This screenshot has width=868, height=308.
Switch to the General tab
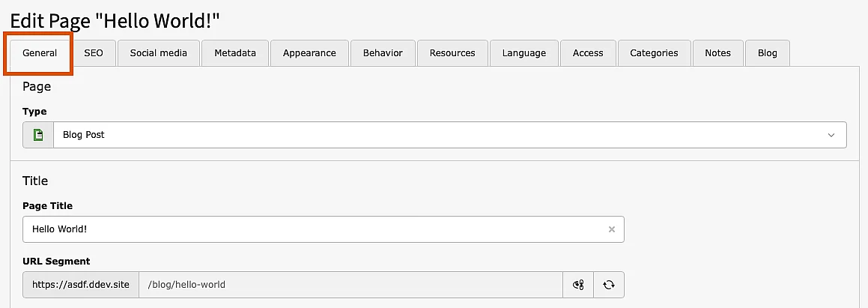click(40, 53)
